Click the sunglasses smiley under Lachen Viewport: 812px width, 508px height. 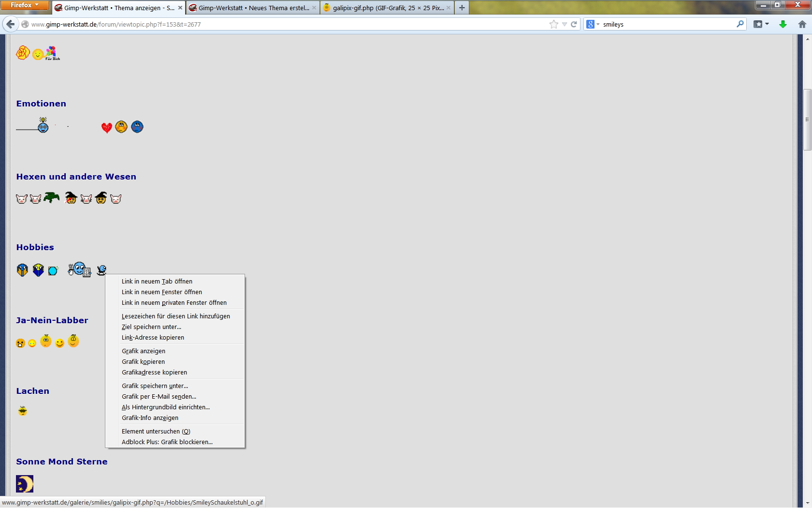[23, 411]
